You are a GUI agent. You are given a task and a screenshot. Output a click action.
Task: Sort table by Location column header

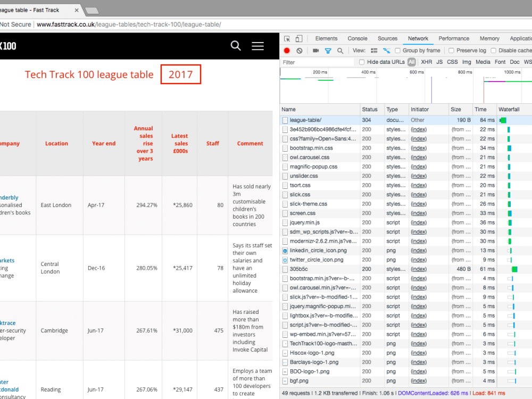click(57, 144)
